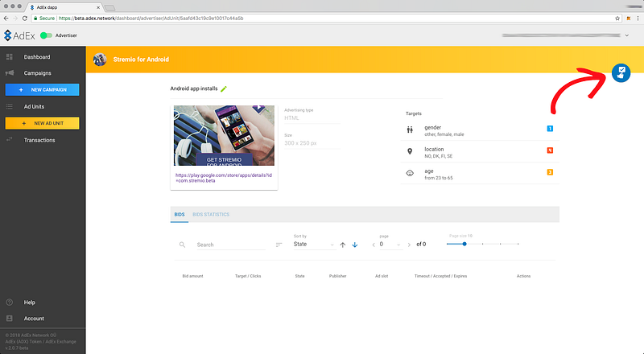Go to the next page chevron

[x=409, y=245]
